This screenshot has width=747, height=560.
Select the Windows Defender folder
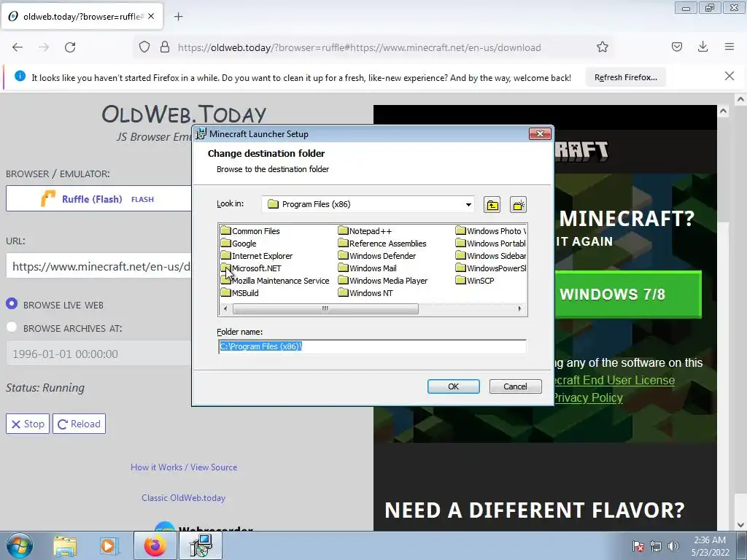[377, 256]
